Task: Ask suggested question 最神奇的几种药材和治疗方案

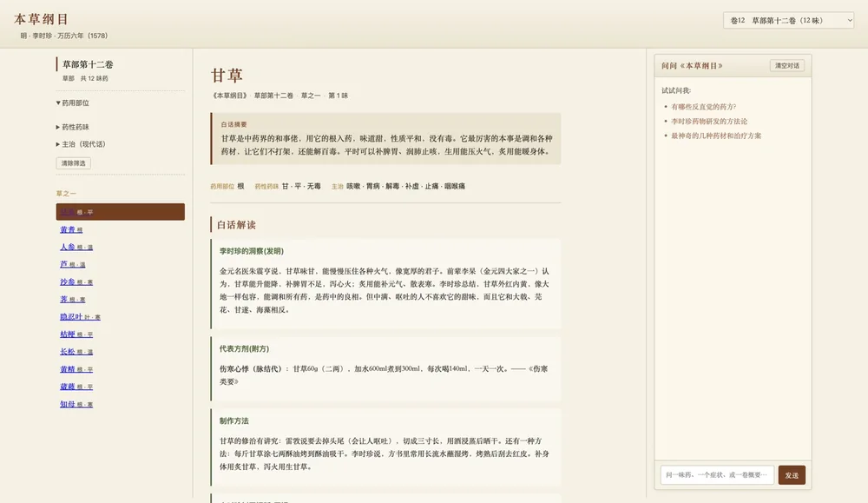Action: (x=716, y=136)
